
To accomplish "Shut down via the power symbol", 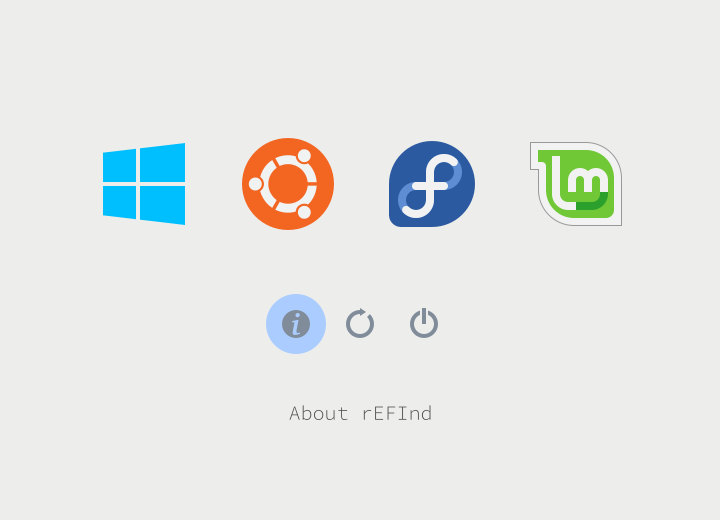I will [424, 323].
